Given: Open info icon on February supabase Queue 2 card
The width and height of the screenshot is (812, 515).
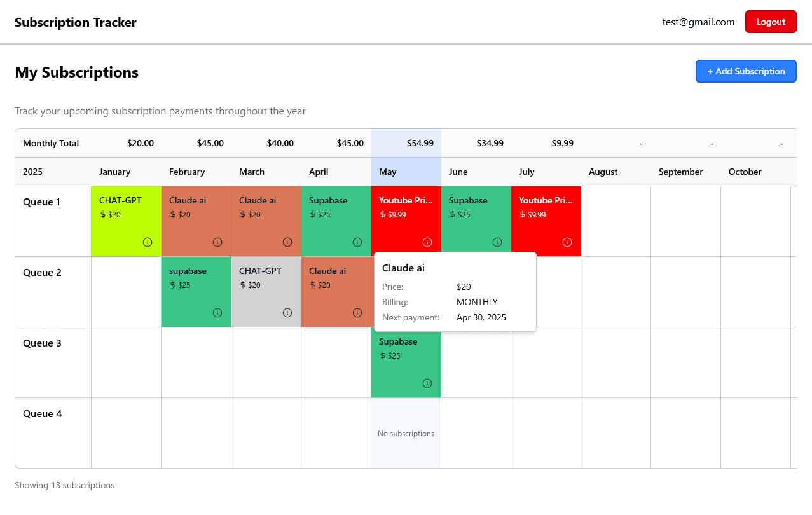Looking at the screenshot, I should tap(217, 313).
